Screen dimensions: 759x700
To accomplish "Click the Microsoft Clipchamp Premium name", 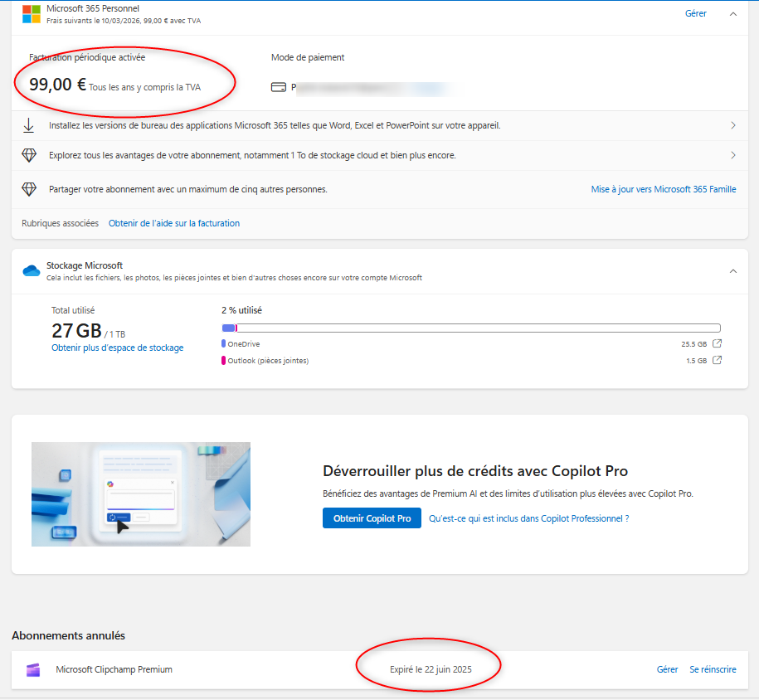I will tap(114, 669).
